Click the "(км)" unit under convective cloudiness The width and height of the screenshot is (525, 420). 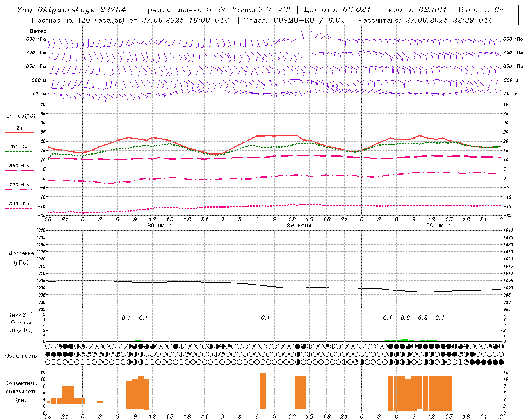[21, 399]
